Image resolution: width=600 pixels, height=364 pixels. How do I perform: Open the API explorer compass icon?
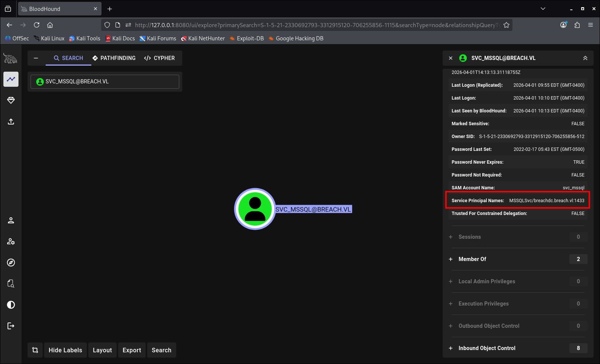(11, 263)
